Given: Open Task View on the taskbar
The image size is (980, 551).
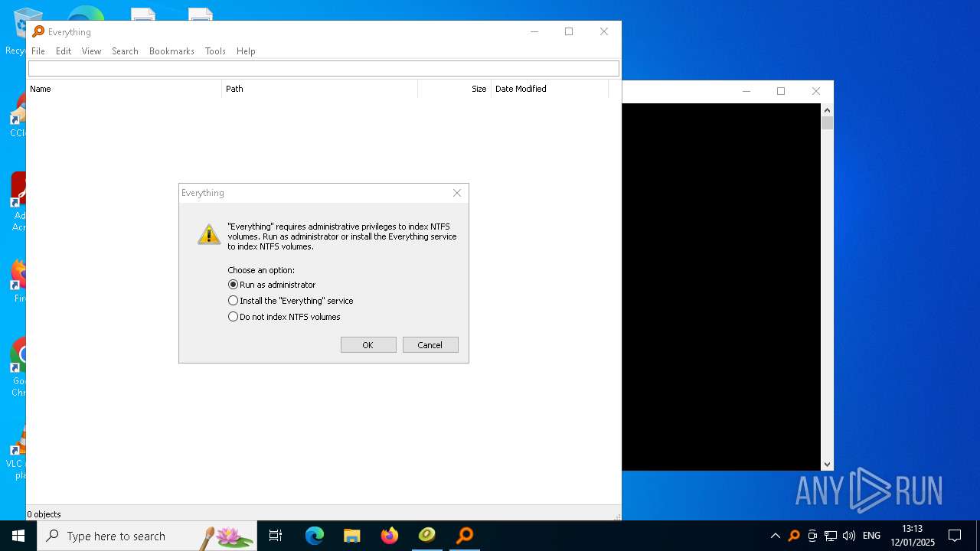Looking at the screenshot, I should tap(276, 536).
